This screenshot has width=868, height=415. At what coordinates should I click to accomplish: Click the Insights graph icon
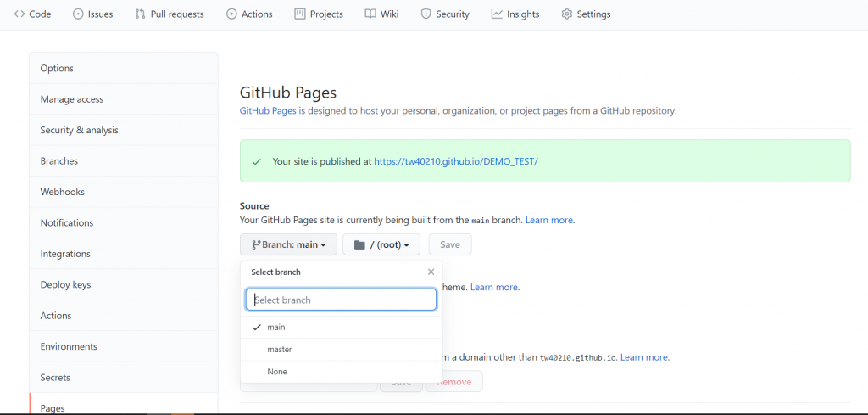click(497, 14)
